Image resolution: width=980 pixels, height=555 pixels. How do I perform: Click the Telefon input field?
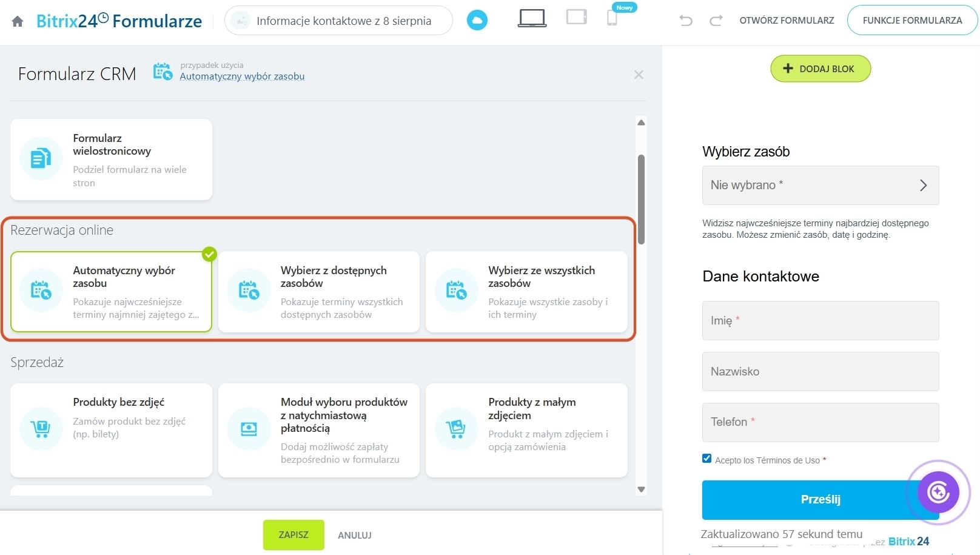pyautogui.click(x=821, y=422)
